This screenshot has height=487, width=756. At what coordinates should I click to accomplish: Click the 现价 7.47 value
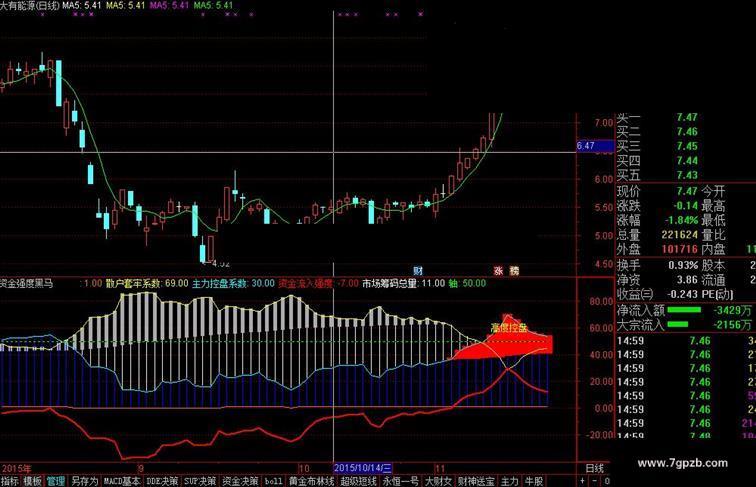coord(687,191)
